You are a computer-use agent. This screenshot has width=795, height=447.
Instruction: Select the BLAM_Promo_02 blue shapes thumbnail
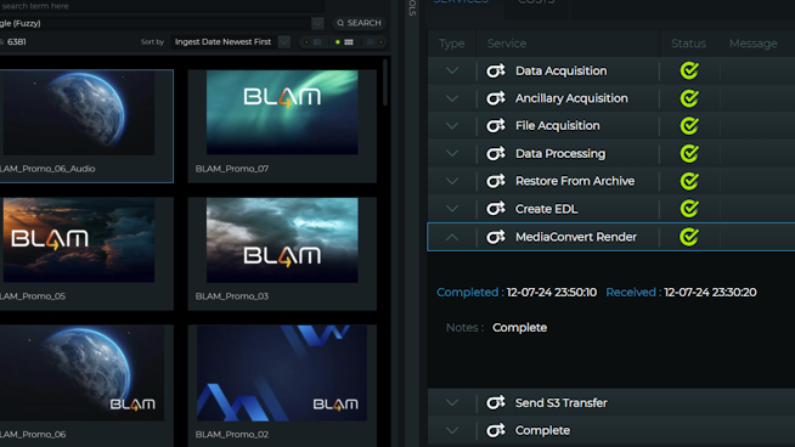(282, 373)
